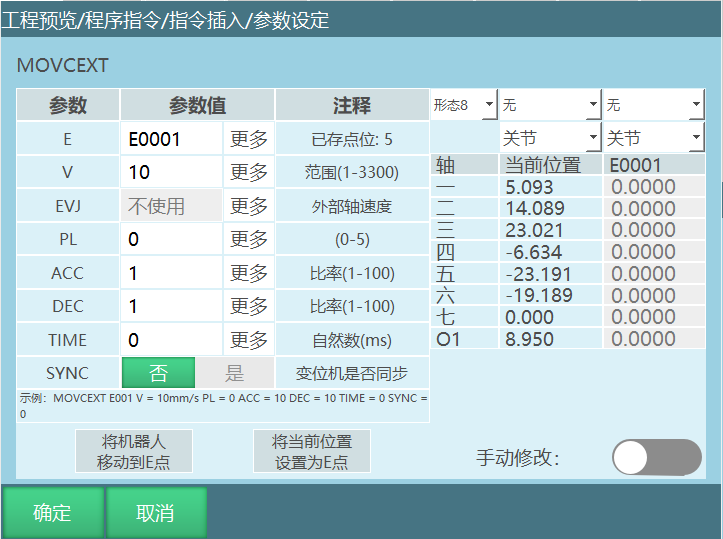Image resolution: width=723 pixels, height=539 pixels.
Task: Click 更多 in the PL row
Action: 248,239
